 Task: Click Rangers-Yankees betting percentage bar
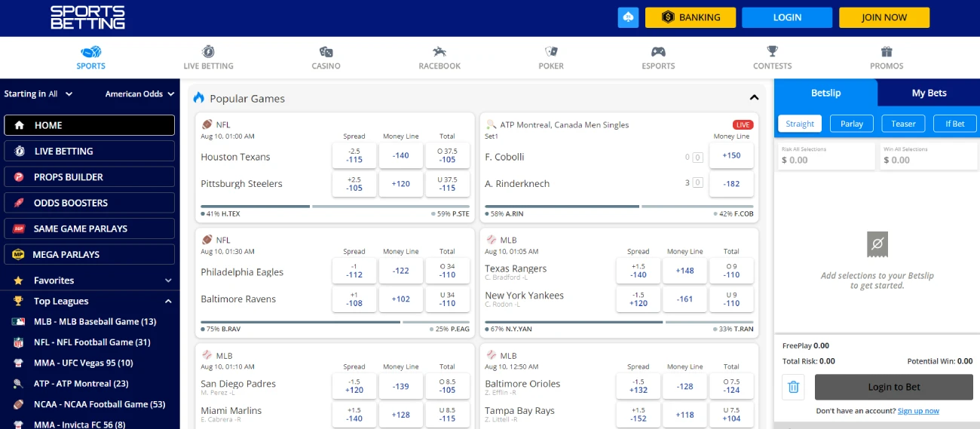coord(620,322)
